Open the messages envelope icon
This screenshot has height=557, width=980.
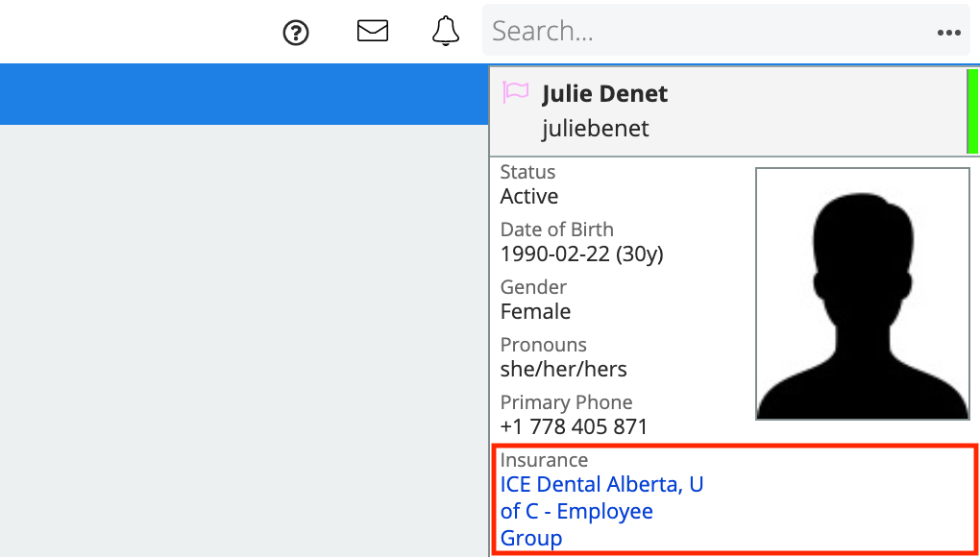coord(373,31)
